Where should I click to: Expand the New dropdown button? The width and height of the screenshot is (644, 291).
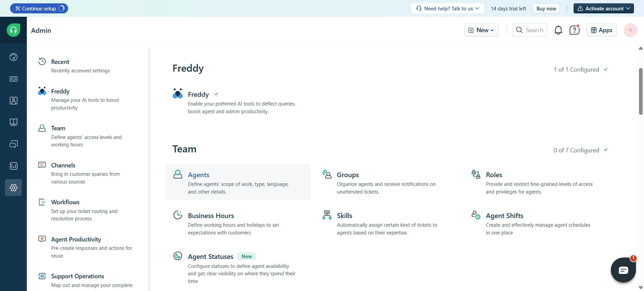pos(481,30)
